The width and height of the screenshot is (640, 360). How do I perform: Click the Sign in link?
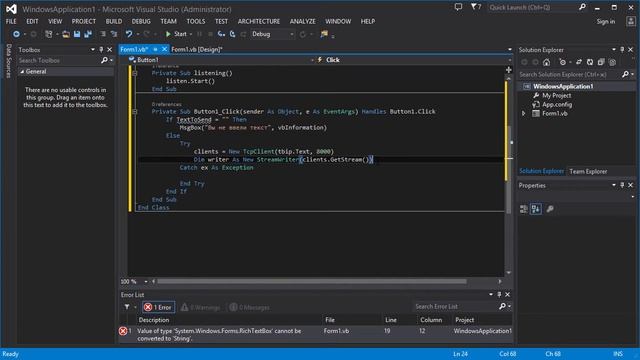(x=606, y=22)
